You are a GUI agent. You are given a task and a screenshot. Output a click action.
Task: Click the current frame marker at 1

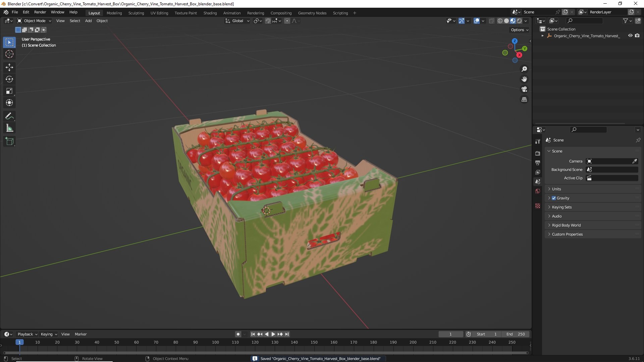tap(19, 342)
